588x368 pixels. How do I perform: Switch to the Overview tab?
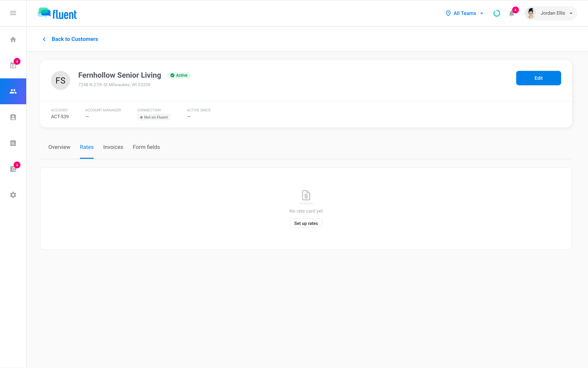click(59, 147)
